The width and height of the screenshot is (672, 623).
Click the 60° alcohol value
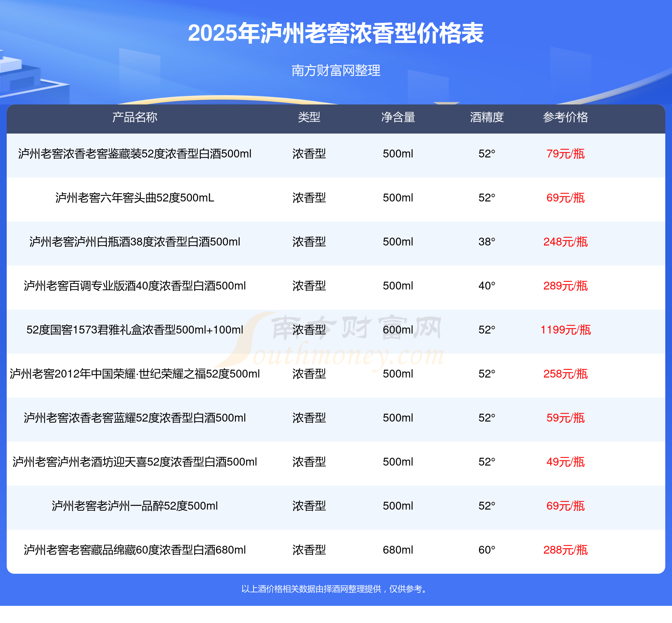pyautogui.click(x=487, y=550)
